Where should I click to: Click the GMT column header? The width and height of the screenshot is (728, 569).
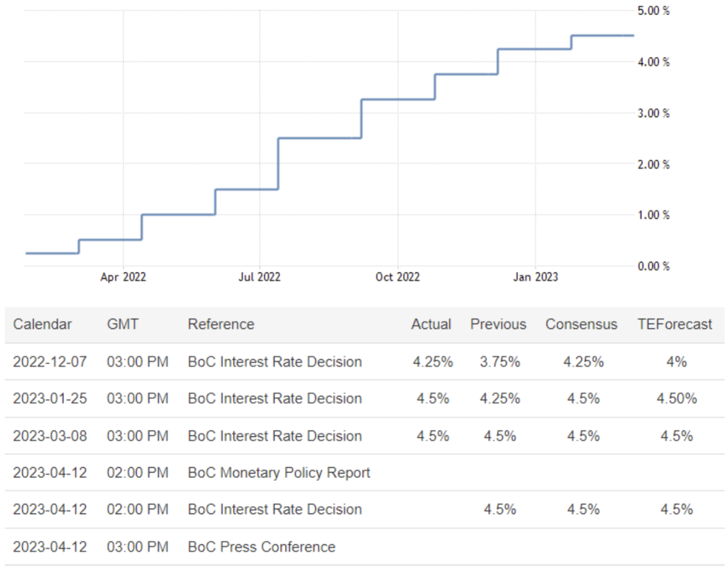pyautogui.click(x=123, y=324)
